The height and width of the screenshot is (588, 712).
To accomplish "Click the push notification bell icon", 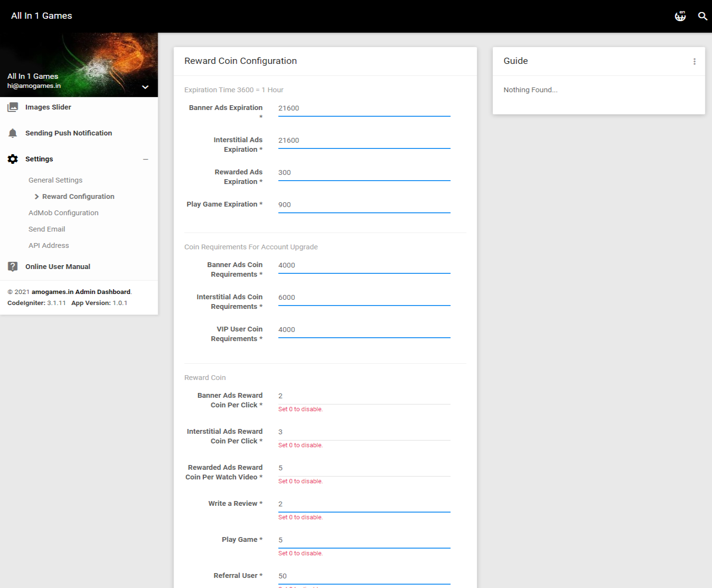I will (x=13, y=133).
